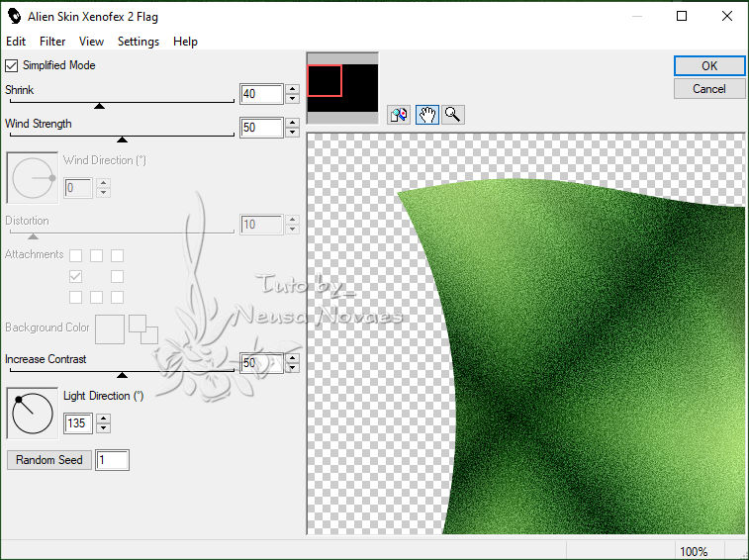
Task: Toggle the top-middle Attachments checkbox
Action: [x=97, y=255]
